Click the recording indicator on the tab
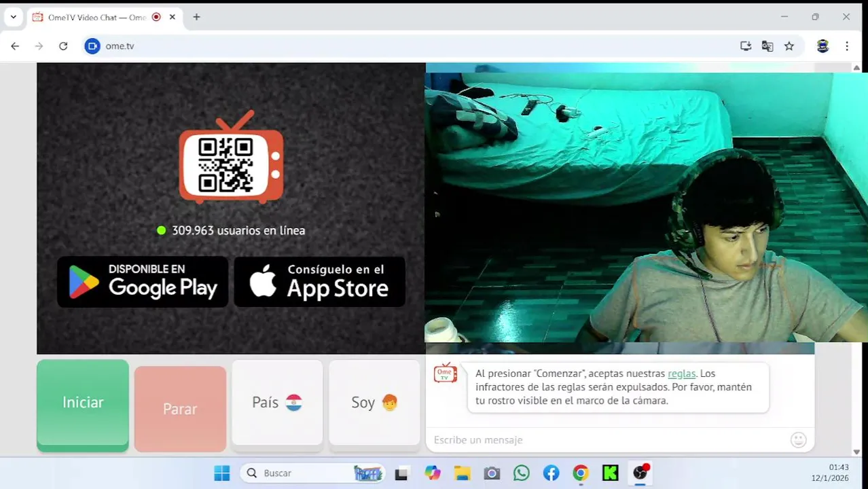The height and width of the screenshot is (489, 868). 156,17
